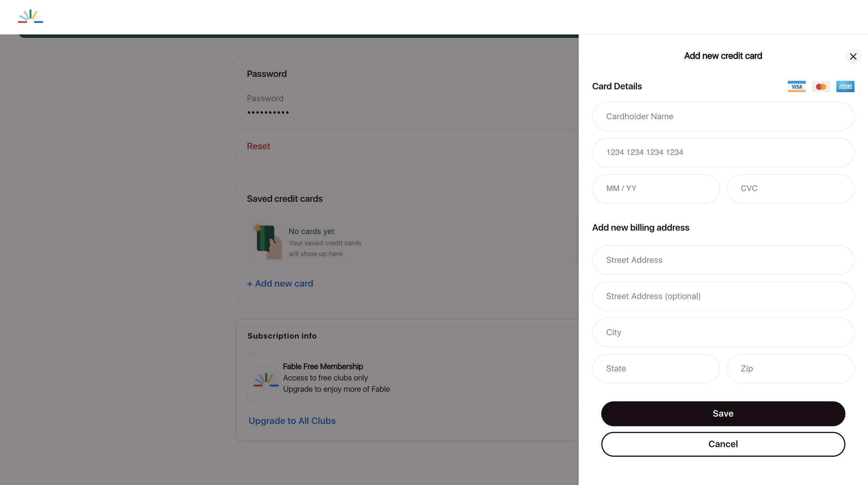Select the State input field
This screenshot has height=485, width=868.
656,368
